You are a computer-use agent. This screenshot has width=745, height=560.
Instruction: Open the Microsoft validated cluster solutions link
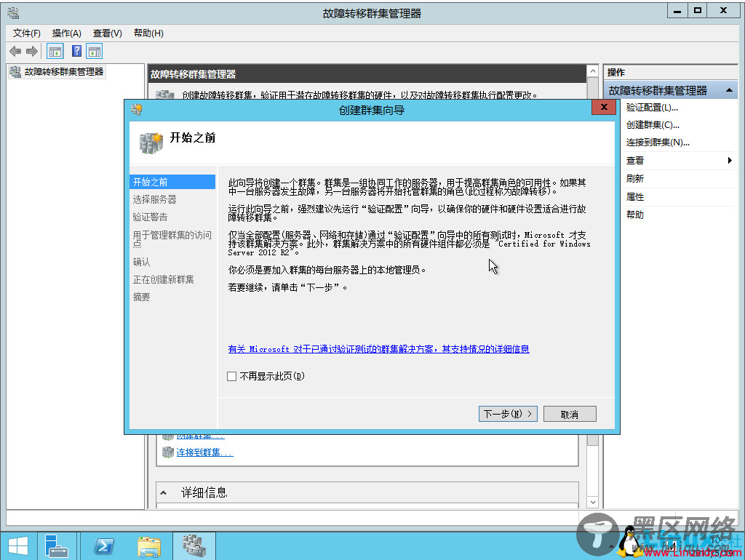(378, 349)
